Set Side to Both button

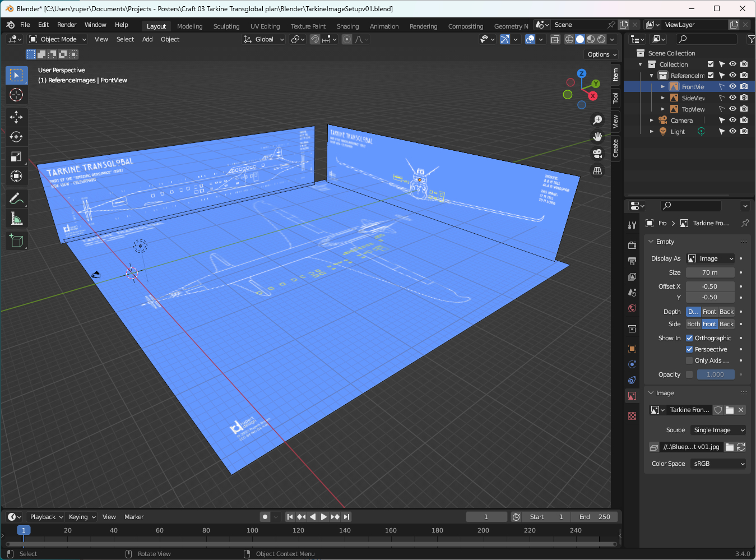click(x=694, y=324)
